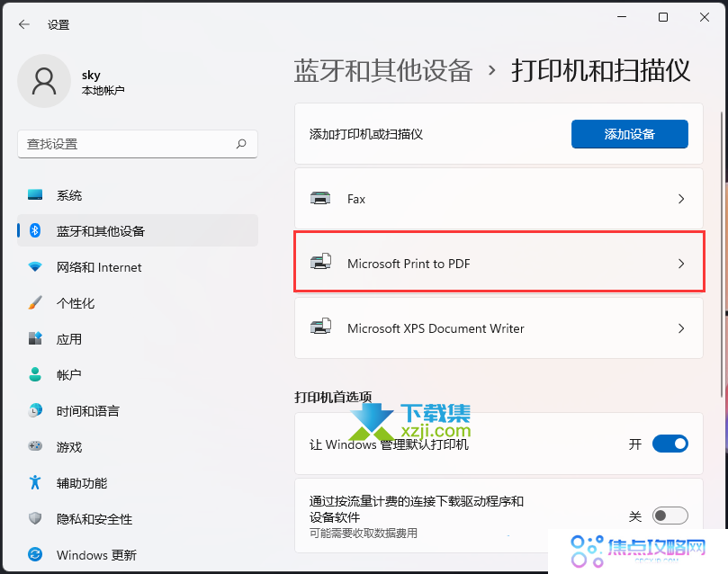Select the 隐私和安全性 shield icon
Screen dimensions: 728x574
click(34, 519)
